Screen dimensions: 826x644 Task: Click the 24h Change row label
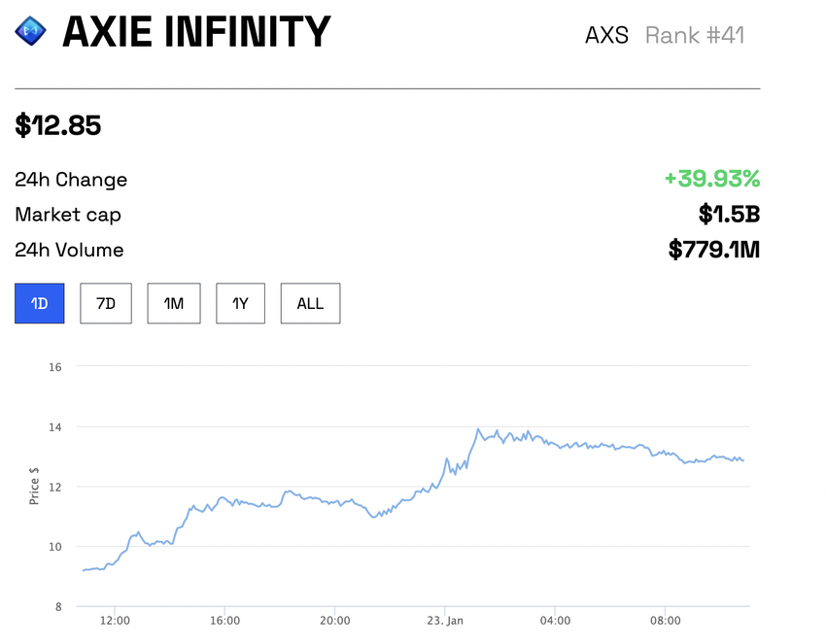pyautogui.click(x=70, y=179)
